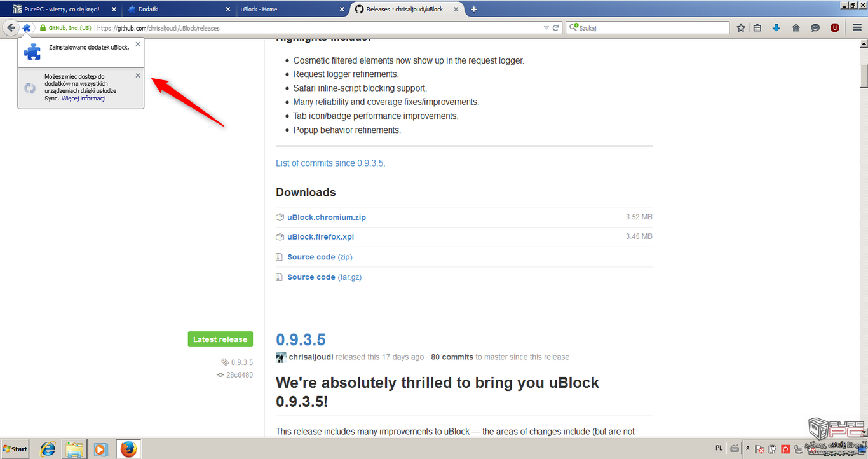Open 'List of commits since 0.9.3.5' link
Image resolution: width=868 pixels, height=459 pixels.
point(329,163)
